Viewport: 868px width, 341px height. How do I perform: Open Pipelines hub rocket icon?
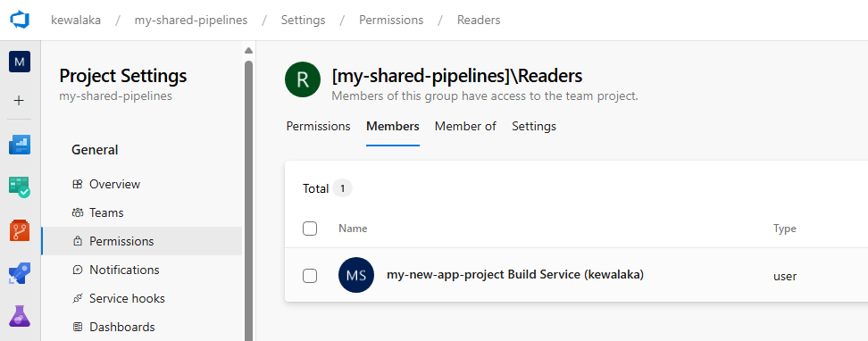click(x=20, y=273)
